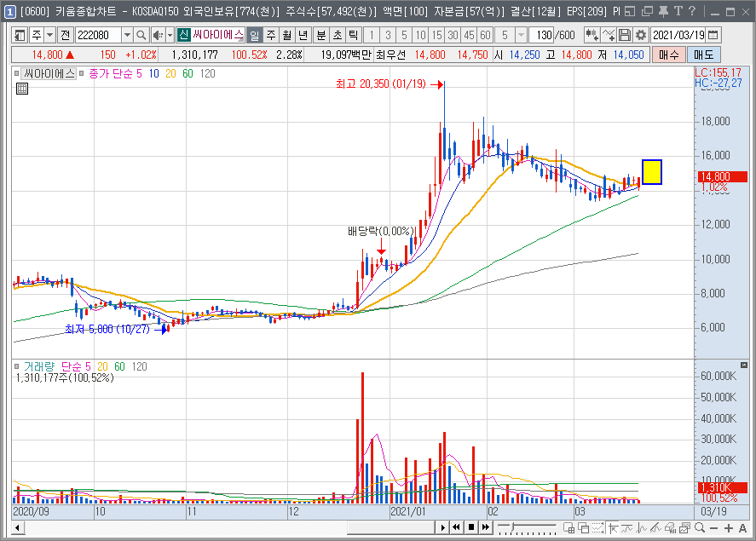Click the magnifier zoom icon at bottom
Viewport: 756px width, 541px height.
coord(700,528)
